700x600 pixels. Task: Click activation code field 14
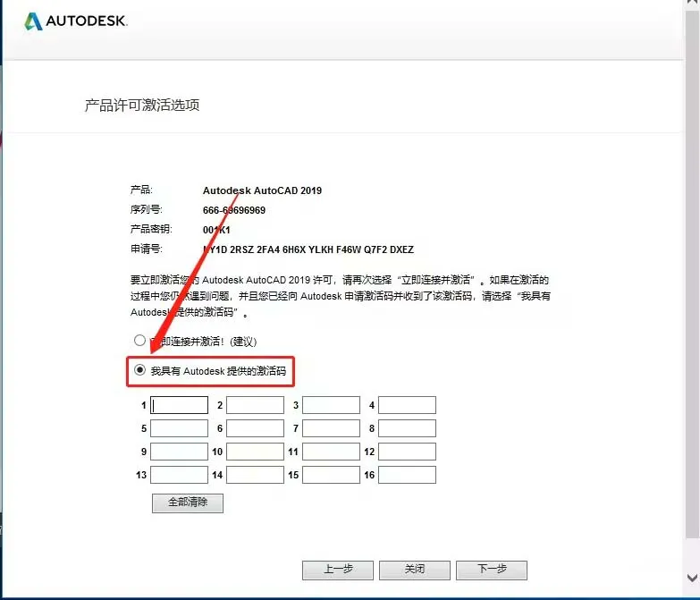coord(255,475)
